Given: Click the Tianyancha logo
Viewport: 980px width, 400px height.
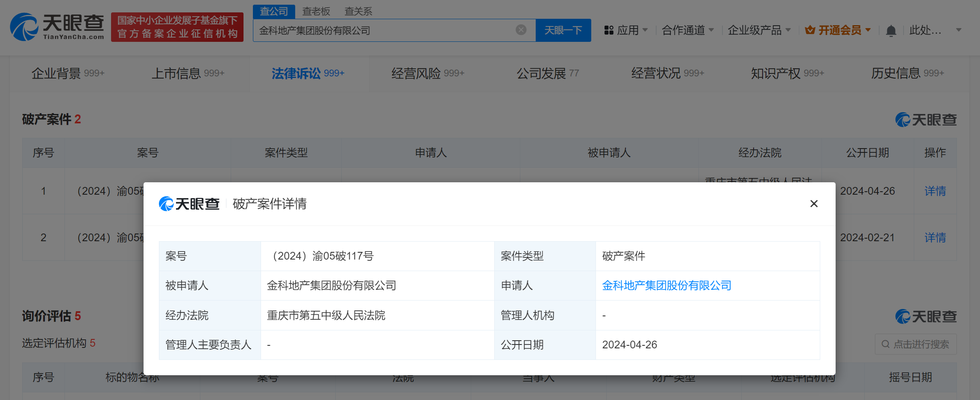Looking at the screenshot, I should tap(56, 26).
